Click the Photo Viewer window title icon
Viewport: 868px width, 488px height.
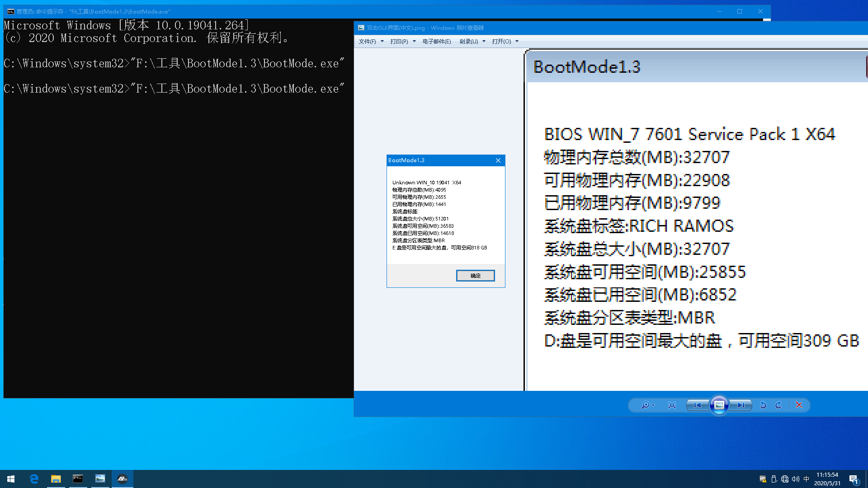tap(361, 28)
